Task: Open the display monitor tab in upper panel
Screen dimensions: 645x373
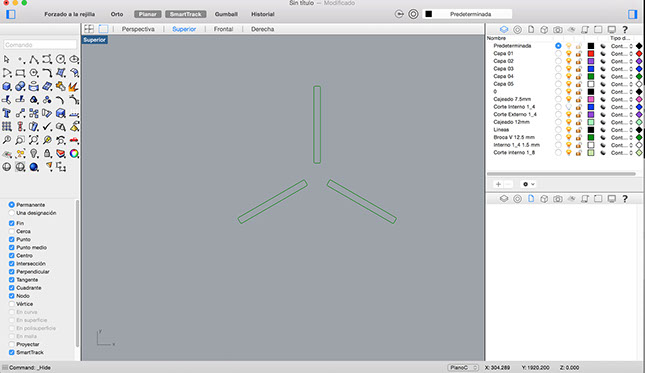Action: [x=612, y=30]
